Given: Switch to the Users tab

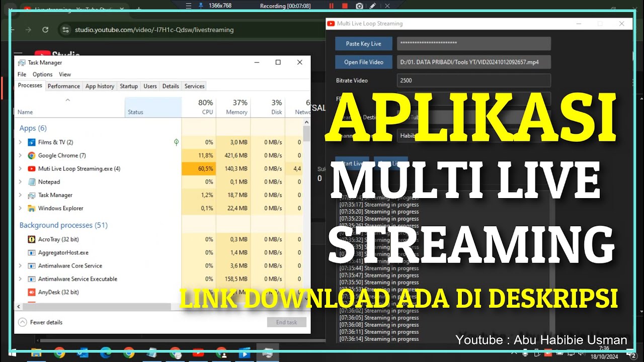Looking at the screenshot, I should pyautogui.click(x=150, y=86).
